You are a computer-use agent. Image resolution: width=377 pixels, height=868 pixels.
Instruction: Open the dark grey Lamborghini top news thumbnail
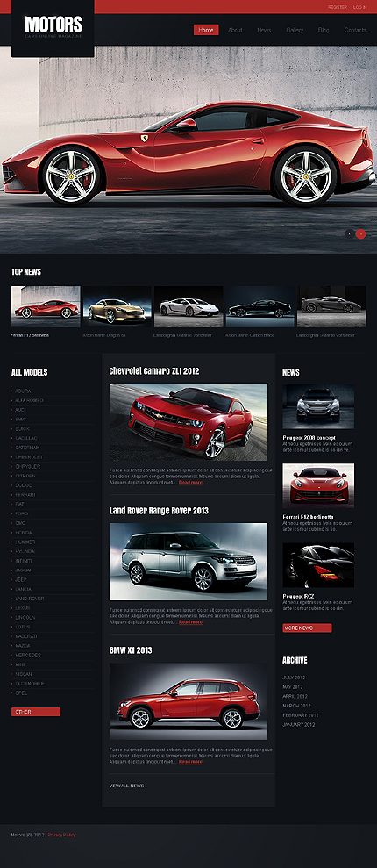(331, 306)
